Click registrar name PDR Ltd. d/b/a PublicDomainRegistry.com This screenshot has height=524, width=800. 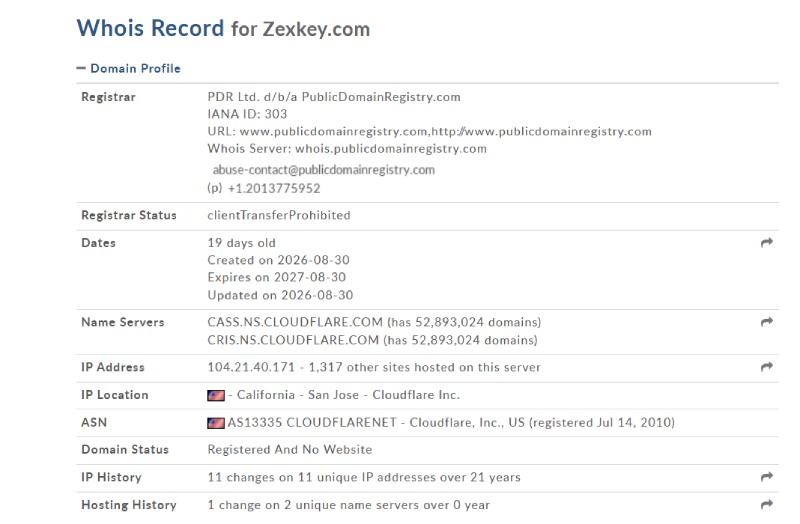click(334, 97)
